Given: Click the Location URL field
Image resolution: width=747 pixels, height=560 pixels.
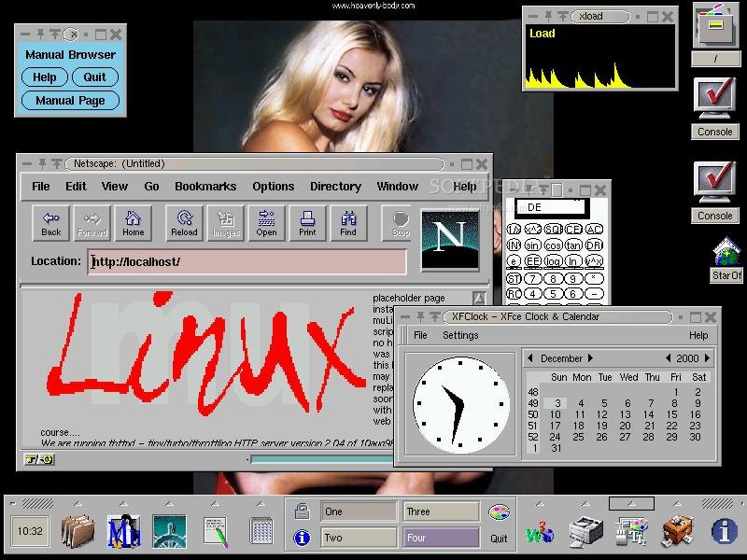Looking at the screenshot, I should pos(247,261).
